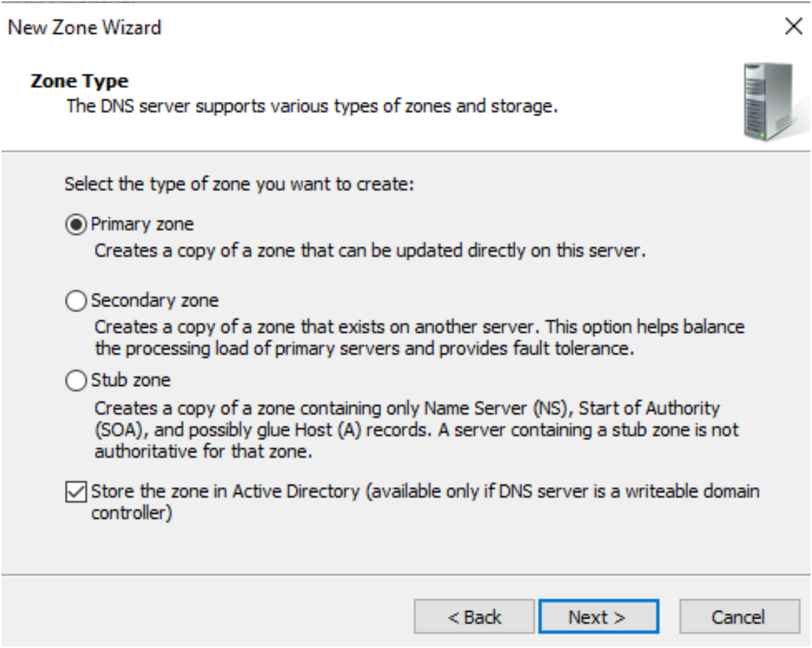Choose the Secondary zone radio button
The height and width of the screenshot is (648, 812).
click(76, 301)
